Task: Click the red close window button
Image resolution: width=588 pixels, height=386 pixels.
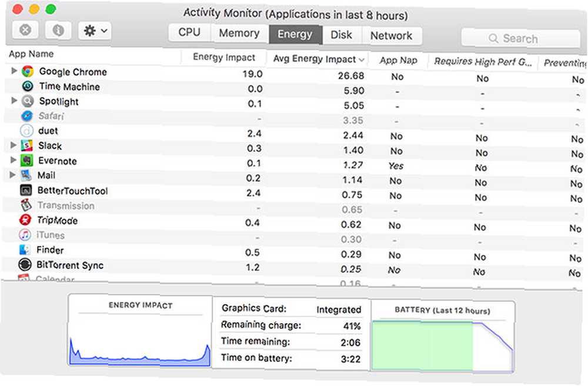Action: point(17,9)
